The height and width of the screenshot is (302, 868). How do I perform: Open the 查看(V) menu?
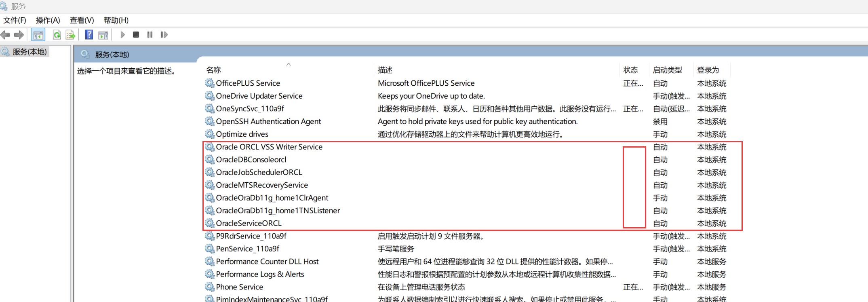pyautogui.click(x=82, y=20)
